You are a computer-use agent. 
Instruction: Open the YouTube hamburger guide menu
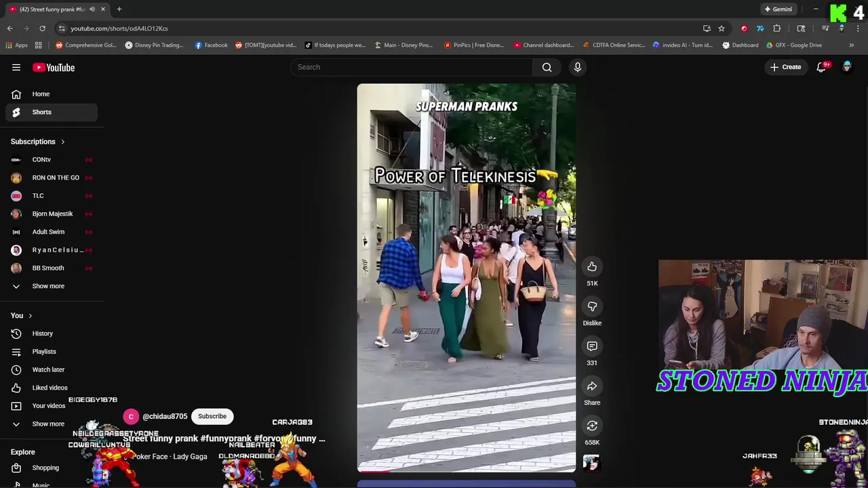point(16,67)
